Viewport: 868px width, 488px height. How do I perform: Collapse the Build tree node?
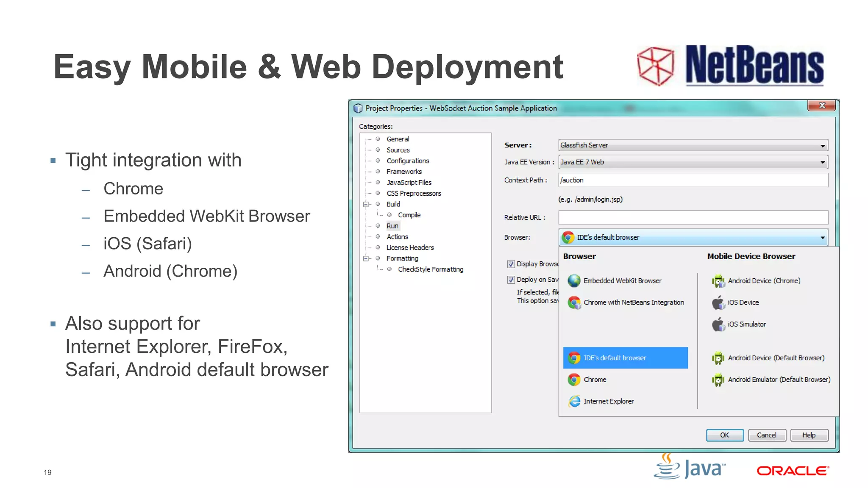[x=366, y=204]
